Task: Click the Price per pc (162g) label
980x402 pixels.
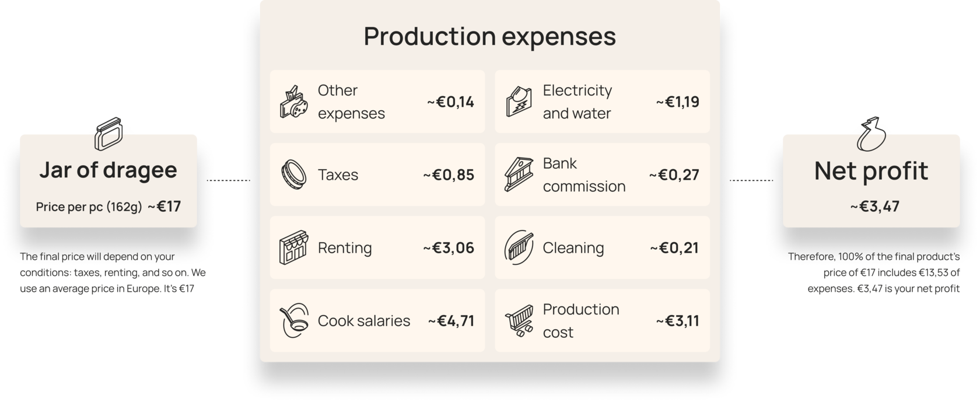Action: (x=89, y=207)
